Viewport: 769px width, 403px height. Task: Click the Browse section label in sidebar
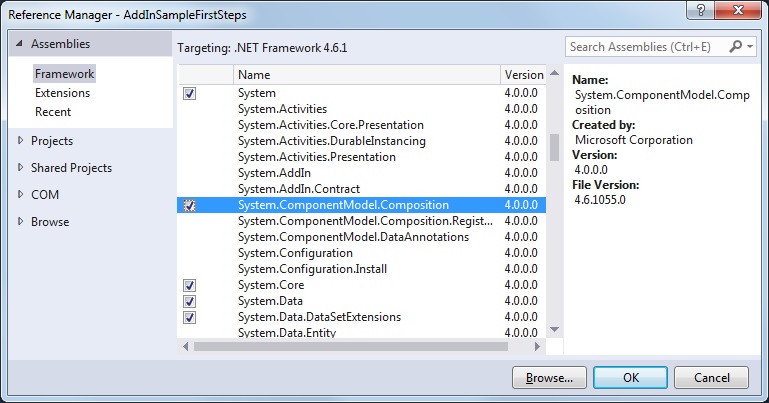coord(50,222)
